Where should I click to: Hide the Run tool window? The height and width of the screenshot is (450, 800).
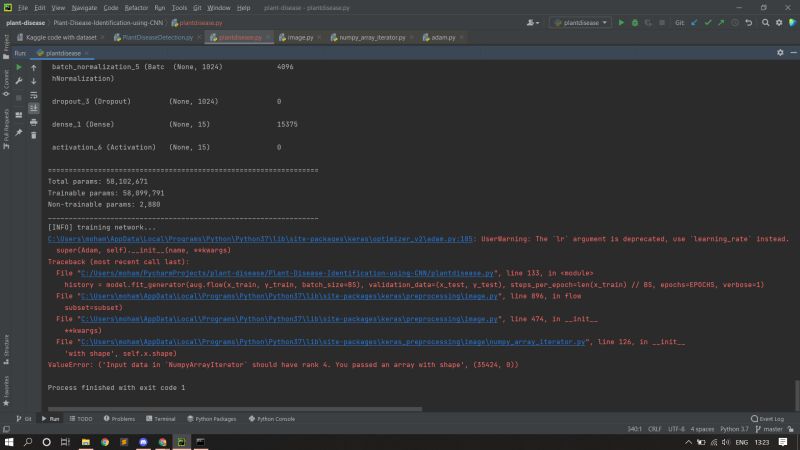pos(793,53)
